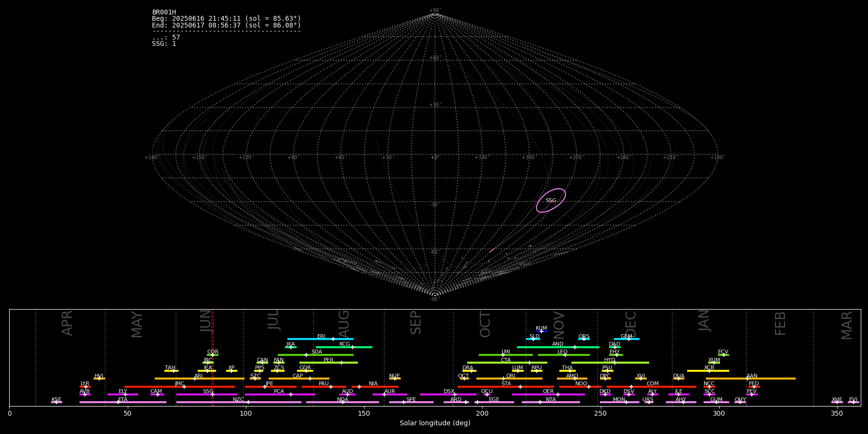The width and height of the screenshot is (868, 434).
Task: Click the COM shower label
Action: (652, 384)
